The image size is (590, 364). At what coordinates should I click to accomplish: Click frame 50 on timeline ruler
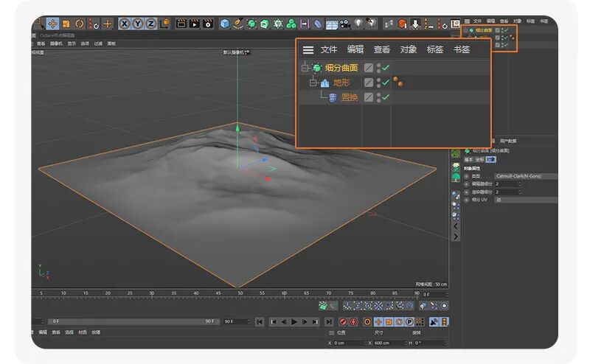pyautogui.click(x=240, y=293)
